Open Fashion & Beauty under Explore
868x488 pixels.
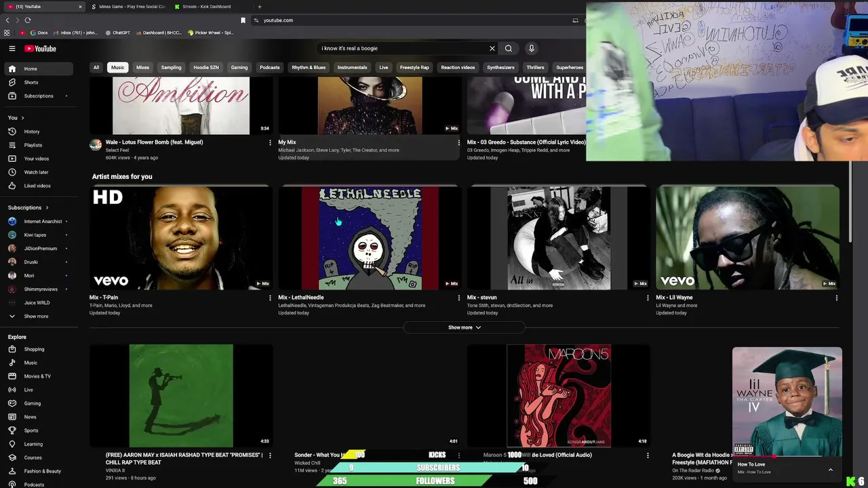(x=39, y=471)
